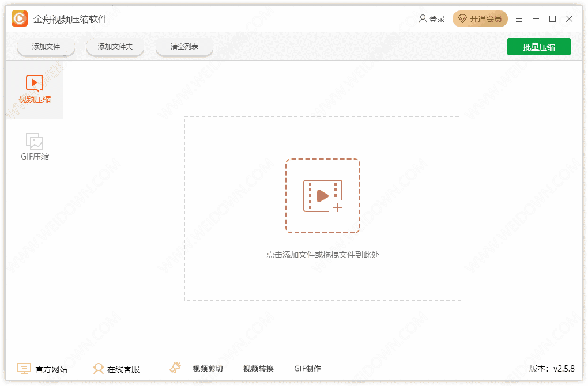The image size is (588, 386).
Task: Start the green 批量压缩 batch compression
Action: tap(538, 47)
